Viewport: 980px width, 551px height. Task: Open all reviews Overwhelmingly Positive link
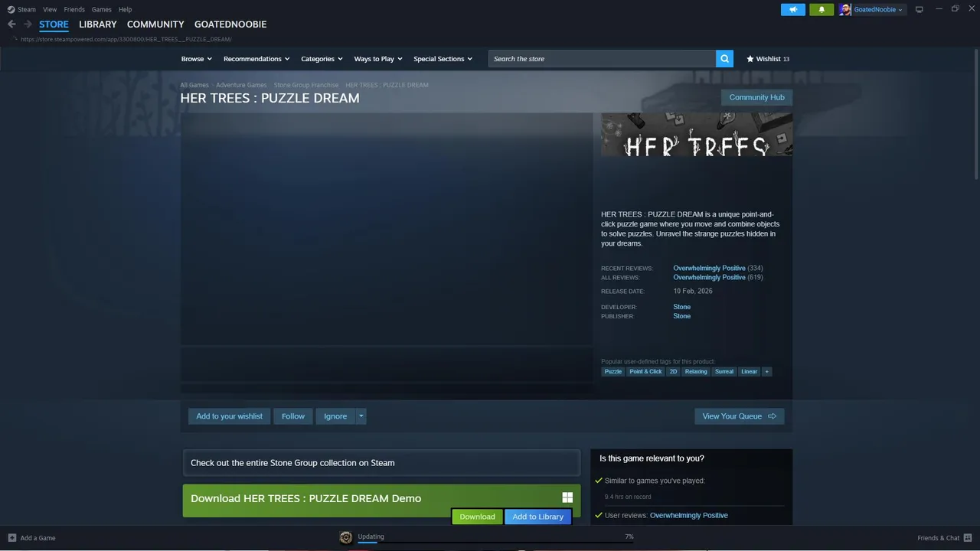pyautogui.click(x=709, y=277)
